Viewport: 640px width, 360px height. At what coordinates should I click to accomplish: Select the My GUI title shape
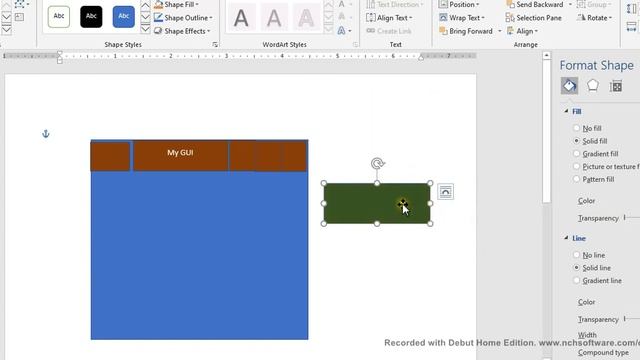click(180, 155)
